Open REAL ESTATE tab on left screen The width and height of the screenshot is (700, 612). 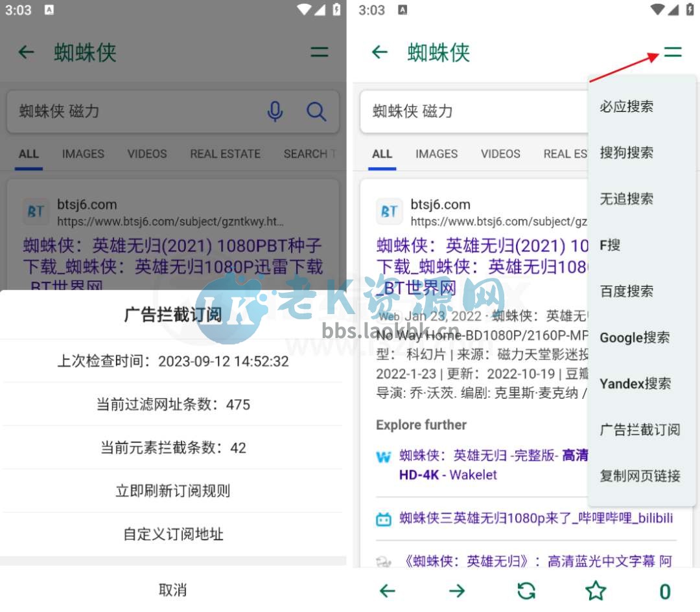pyautogui.click(x=226, y=154)
